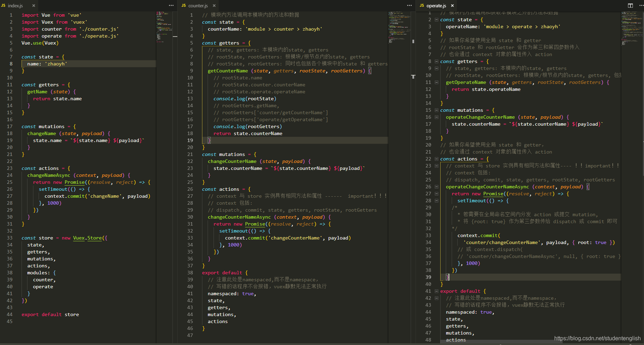Switch to the counter.js tab
The height and width of the screenshot is (345, 644).
(x=198, y=6)
